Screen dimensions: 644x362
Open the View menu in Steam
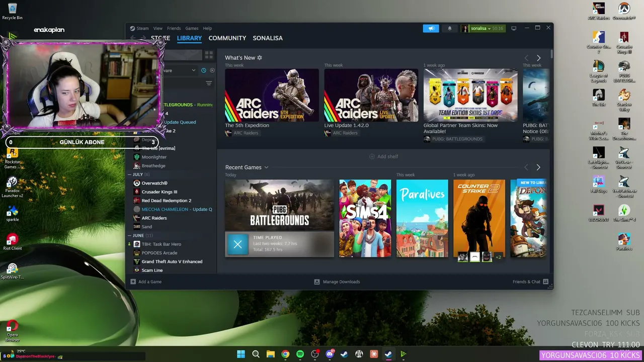coord(158,28)
